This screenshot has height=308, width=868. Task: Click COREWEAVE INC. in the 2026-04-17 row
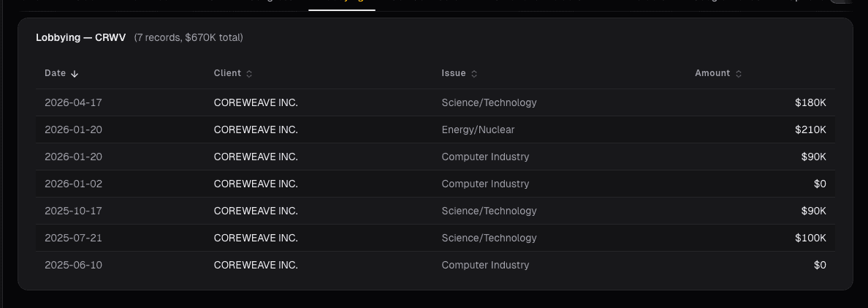pyautogui.click(x=256, y=103)
